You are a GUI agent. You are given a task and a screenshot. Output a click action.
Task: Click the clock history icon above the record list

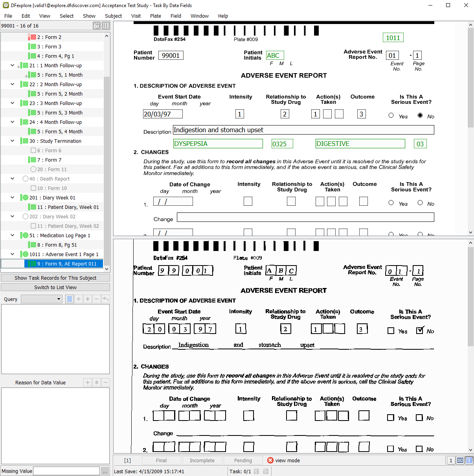[x=96, y=26]
